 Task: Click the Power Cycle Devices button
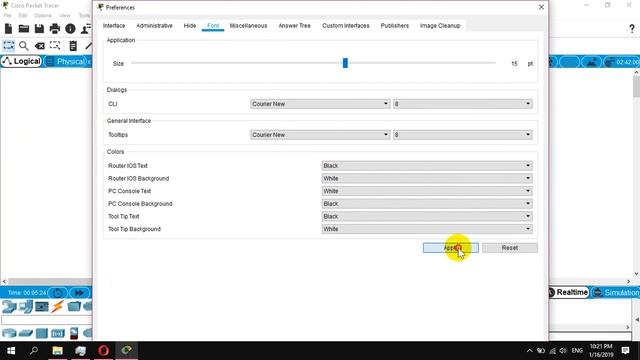(x=58, y=293)
